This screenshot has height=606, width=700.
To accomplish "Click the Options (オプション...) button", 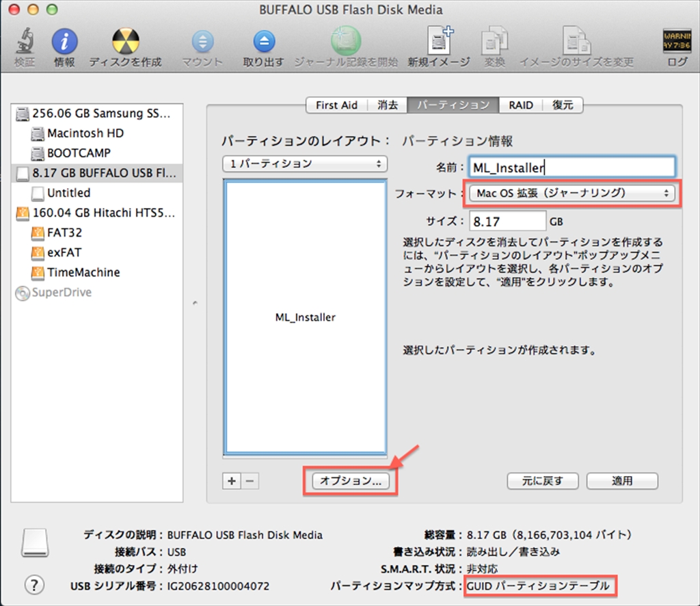I will pos(351,481).
